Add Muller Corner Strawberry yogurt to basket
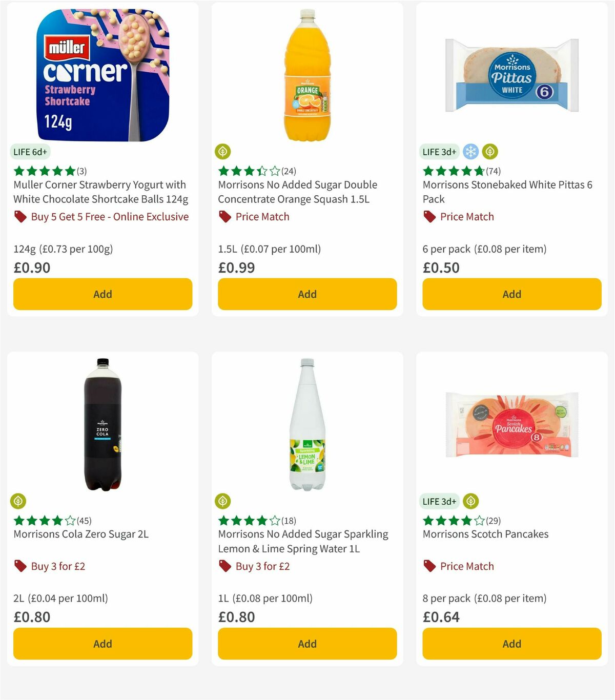Screen dimensions: 615x700 [102, 294]
